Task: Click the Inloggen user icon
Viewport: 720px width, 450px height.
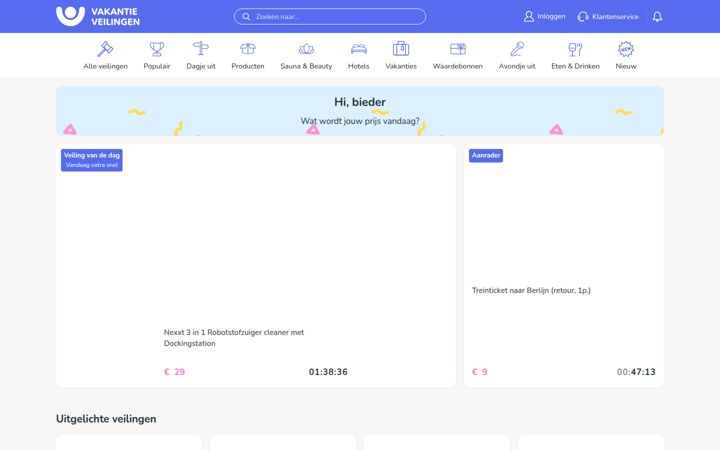Action: [529, 17]
